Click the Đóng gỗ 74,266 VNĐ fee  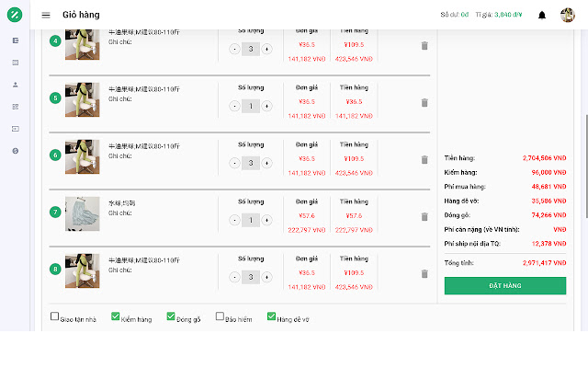(x=548, y=215)
